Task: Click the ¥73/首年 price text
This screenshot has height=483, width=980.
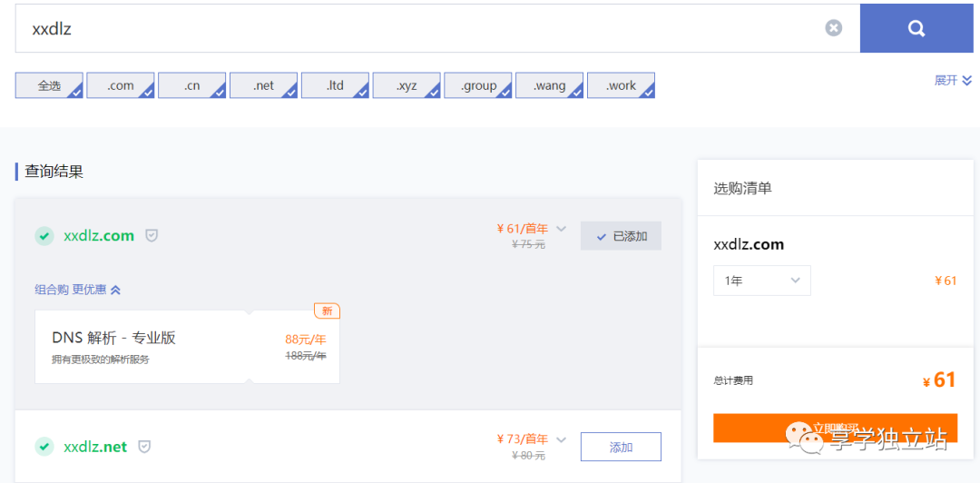Action: pyautogui.click(x=522, y=439)
